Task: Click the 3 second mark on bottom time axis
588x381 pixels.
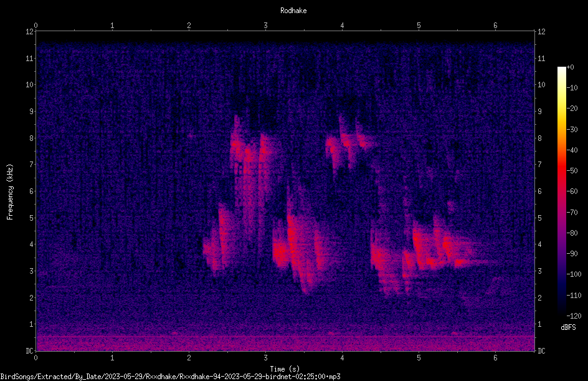Action: 265,358
